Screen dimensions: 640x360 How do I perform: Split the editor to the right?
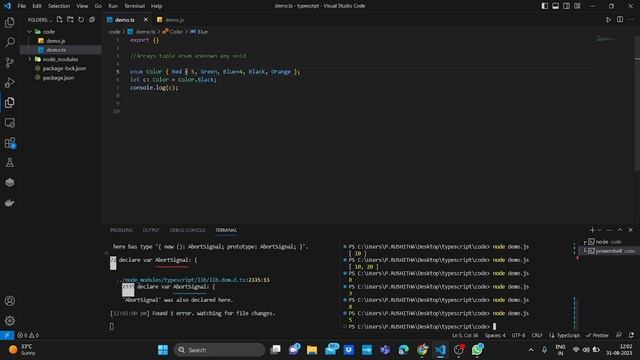point(620,20)
